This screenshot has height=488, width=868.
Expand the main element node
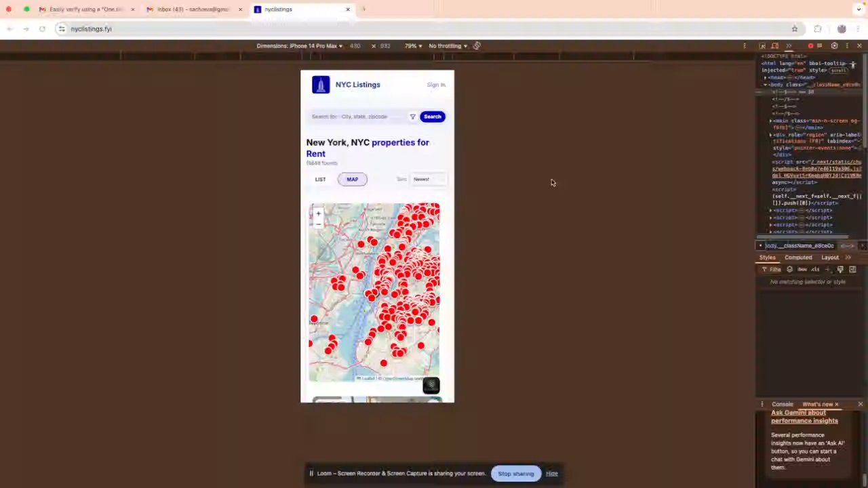(771, 121)
